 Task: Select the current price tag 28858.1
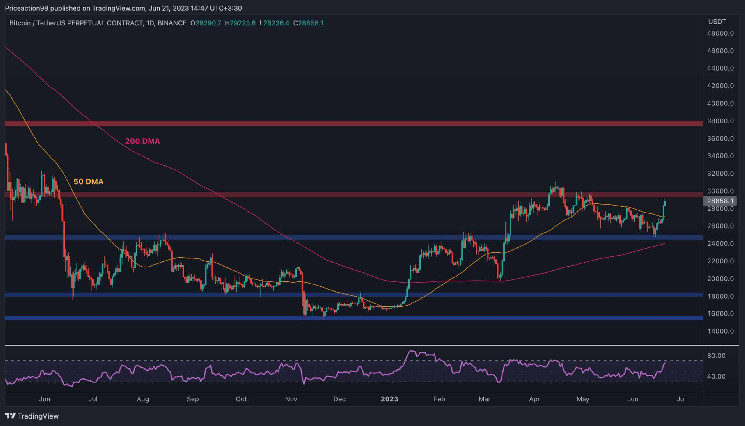tap(719, 201)
